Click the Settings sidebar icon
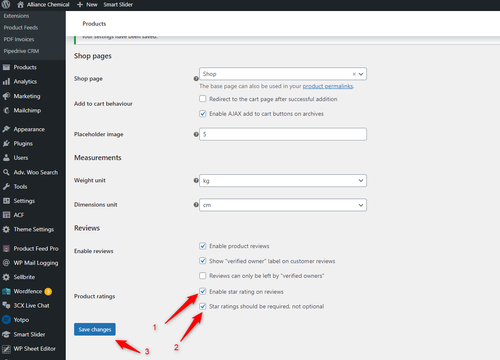 [x=6, y=201]
